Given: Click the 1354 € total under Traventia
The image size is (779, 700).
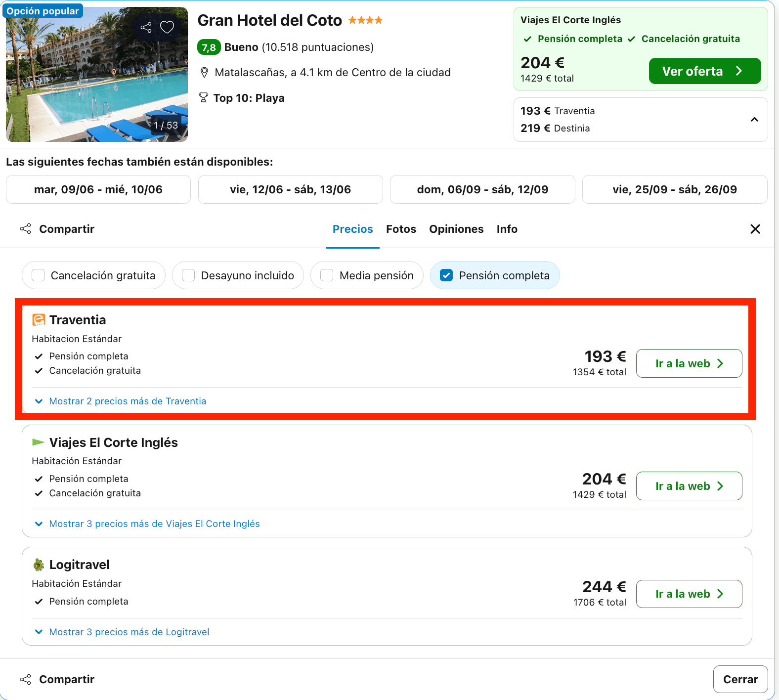Looking at the screenshot, I should point(599,372).
